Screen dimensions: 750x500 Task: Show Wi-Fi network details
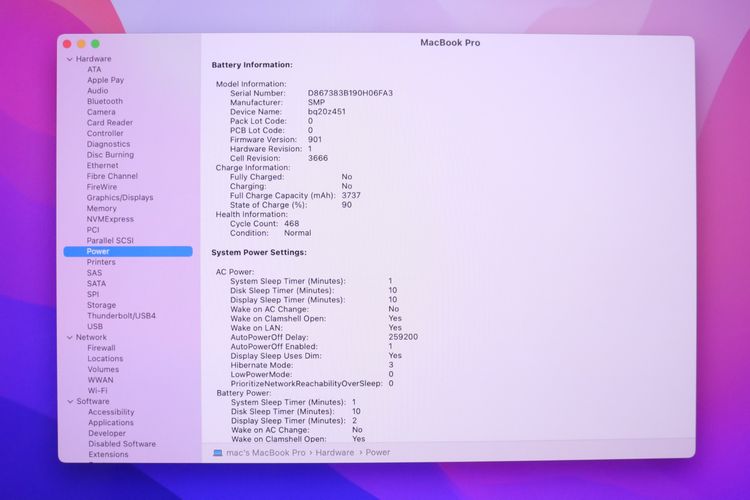coord(98,391)
